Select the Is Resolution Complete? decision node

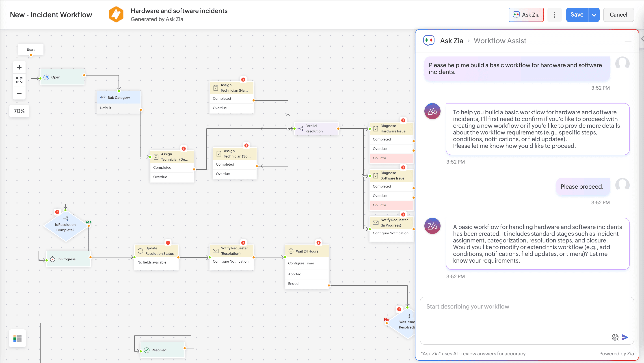[65, 226]
